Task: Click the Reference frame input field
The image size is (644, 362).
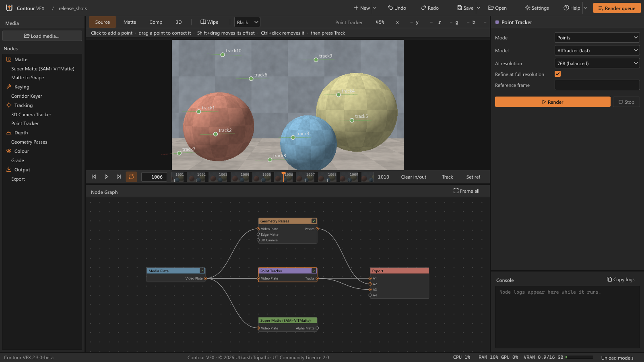Action: pyautogui.click(x=597, y=85)
